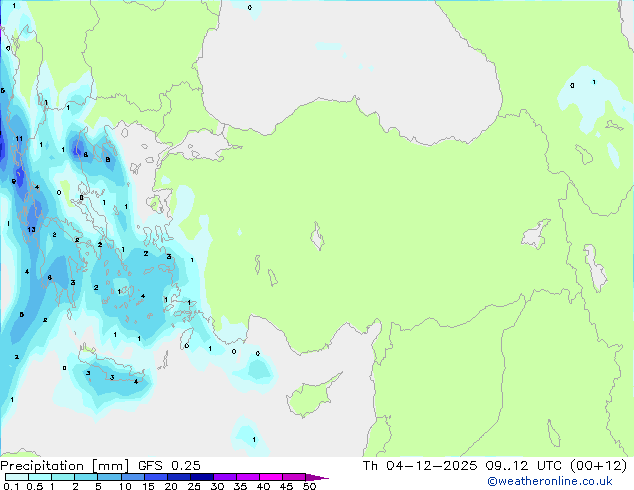This screenshot has height=490, width=634.
Task: Click the "11" precipitation value on map
Action: (19, 139)
